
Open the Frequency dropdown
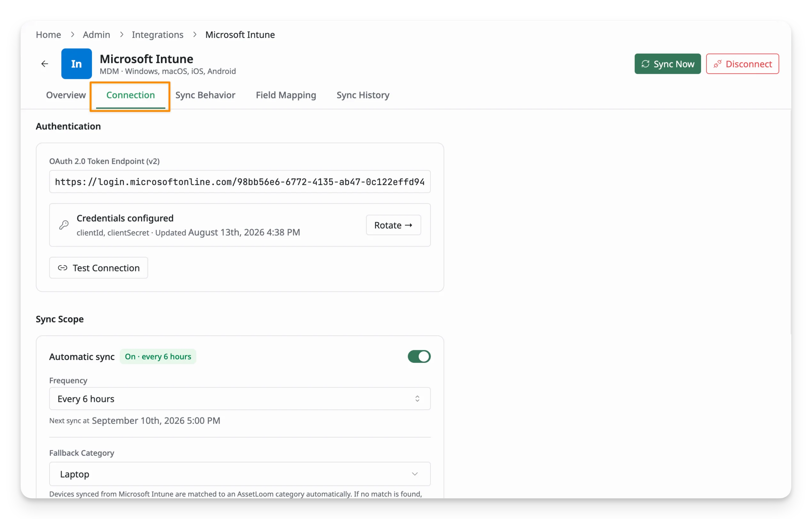[x=240, y=399]
